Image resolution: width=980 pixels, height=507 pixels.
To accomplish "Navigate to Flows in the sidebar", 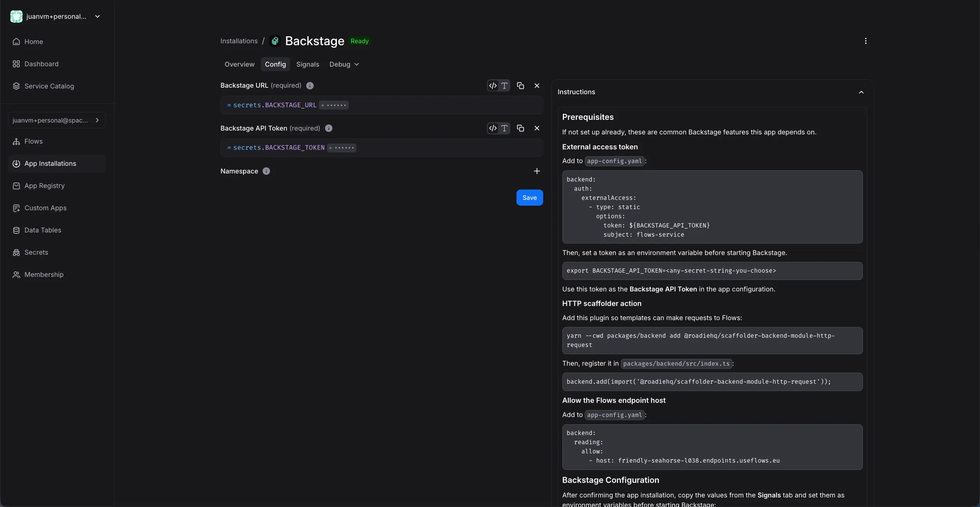I will coord(57,141).
